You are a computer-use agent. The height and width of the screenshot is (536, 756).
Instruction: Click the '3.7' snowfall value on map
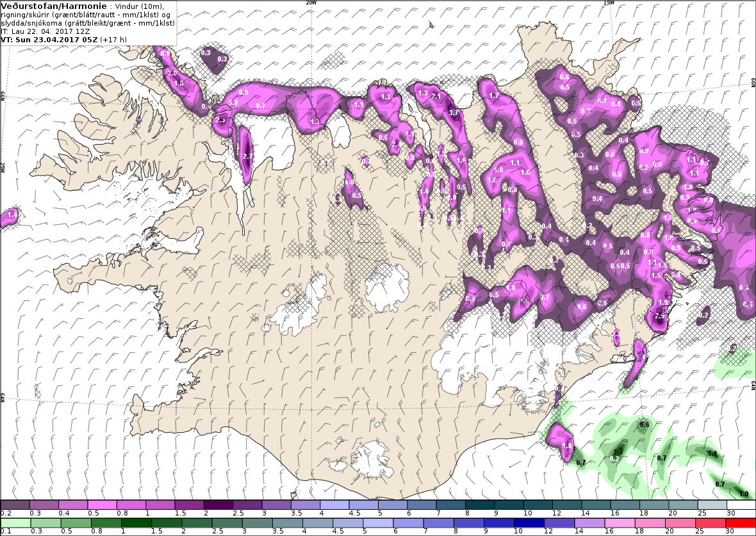[x=454, y=113]
